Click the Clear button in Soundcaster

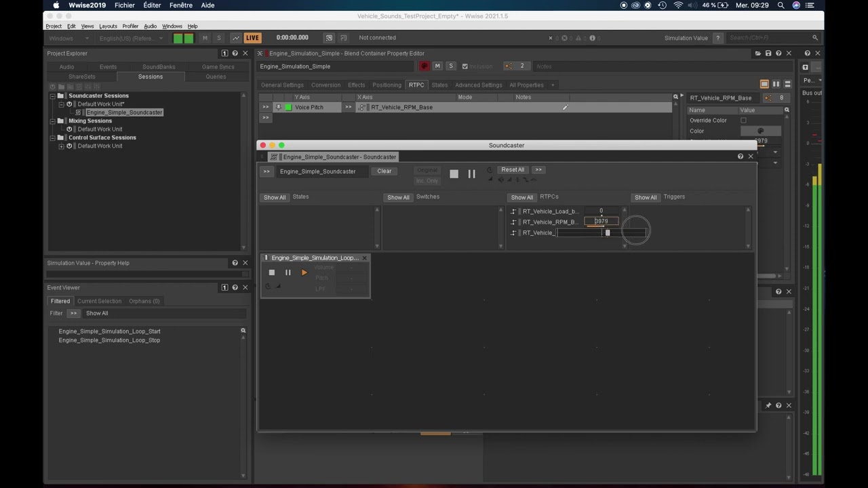pos(384,171)
